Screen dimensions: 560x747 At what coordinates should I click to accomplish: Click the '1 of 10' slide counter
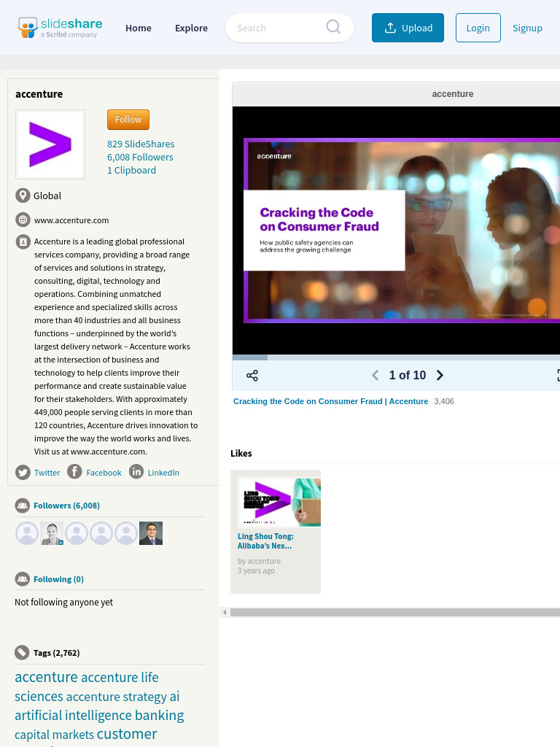(x=408, y=376)
